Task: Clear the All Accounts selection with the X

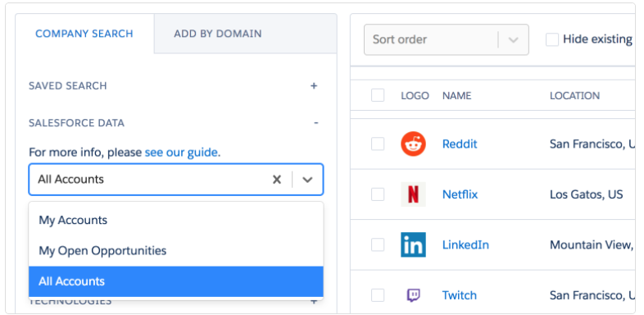Action: (x=277, y=180)
